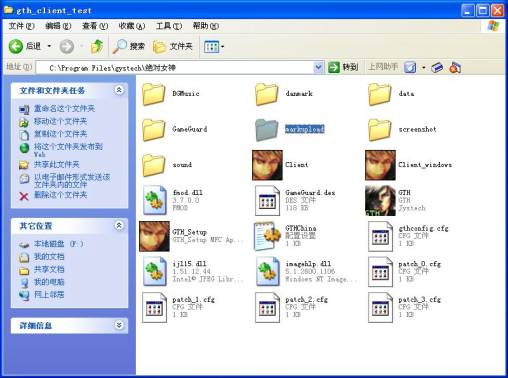Click the Views icon button
This screenshot has width=508, height=378.
tap(211, 47)
